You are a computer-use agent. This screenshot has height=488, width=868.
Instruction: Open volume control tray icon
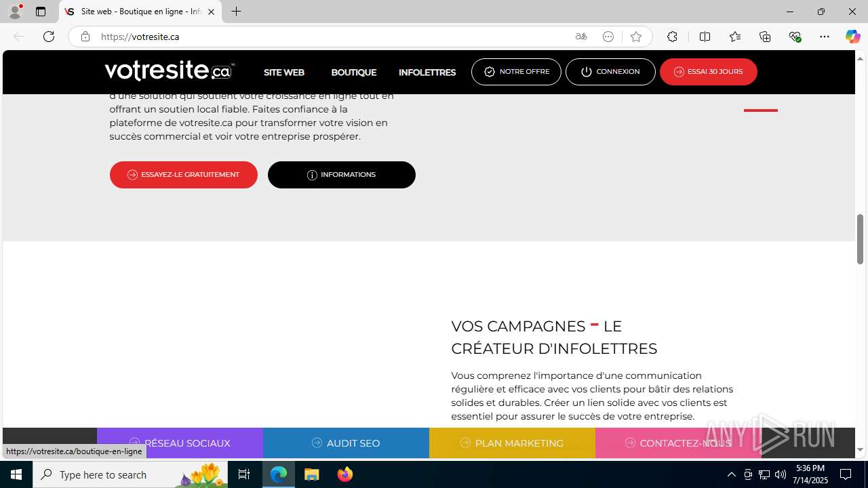781,474
